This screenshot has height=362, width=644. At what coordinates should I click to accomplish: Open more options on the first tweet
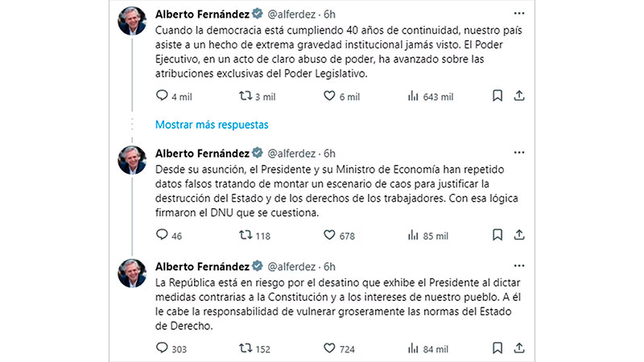click(x=519, y=14)
